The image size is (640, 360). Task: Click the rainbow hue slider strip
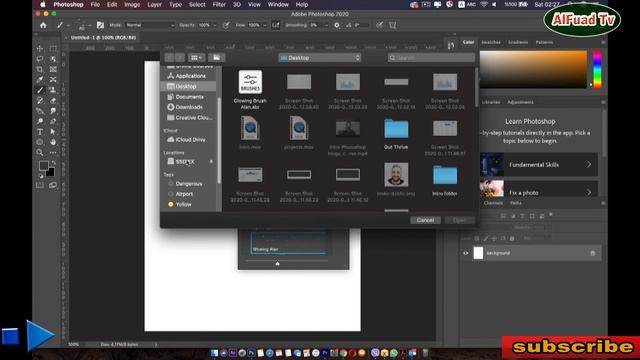tap(597, 69)
